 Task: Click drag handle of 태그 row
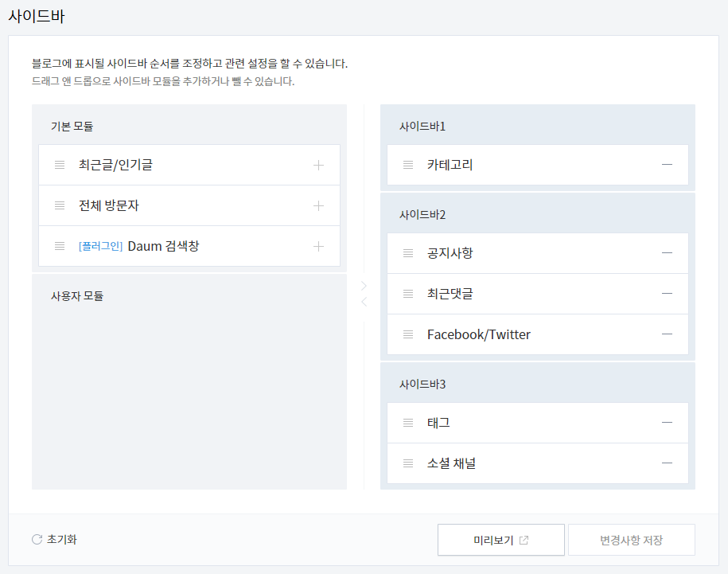click(x=408, y=423)
